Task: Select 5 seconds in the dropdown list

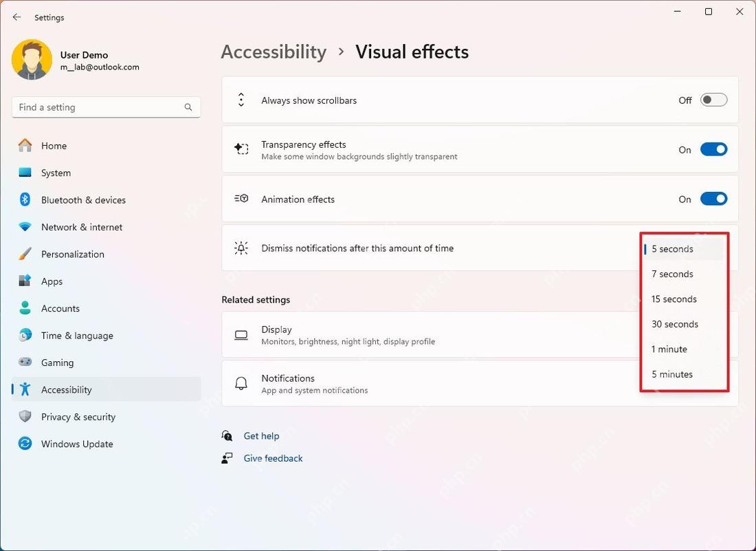Action: tap(684, 249)
